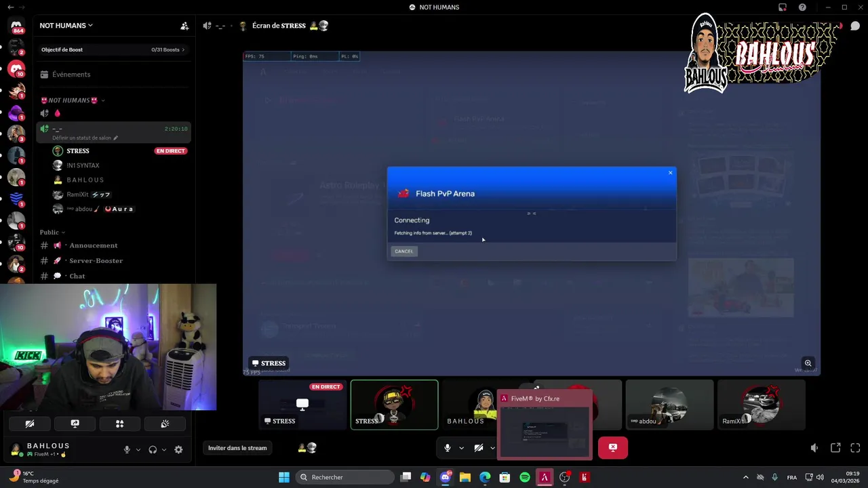This screenshot has width=868, height=488.
Task: Select the RamiXit participant tile
Action: point(762,405)
